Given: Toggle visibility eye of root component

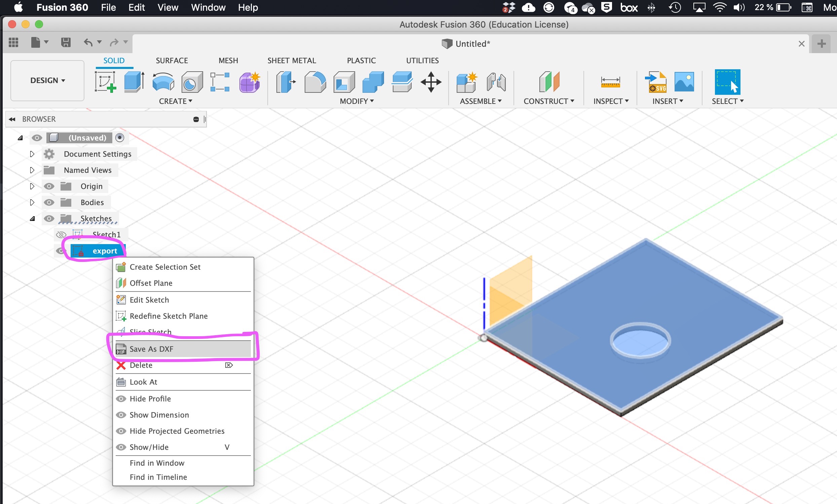Looking at the screenshot, I should click(37, 138).
